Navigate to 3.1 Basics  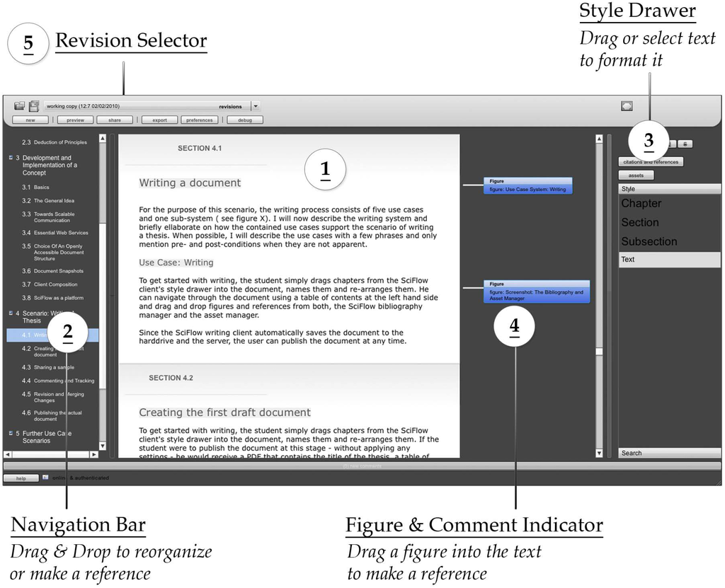coord(35,188)
